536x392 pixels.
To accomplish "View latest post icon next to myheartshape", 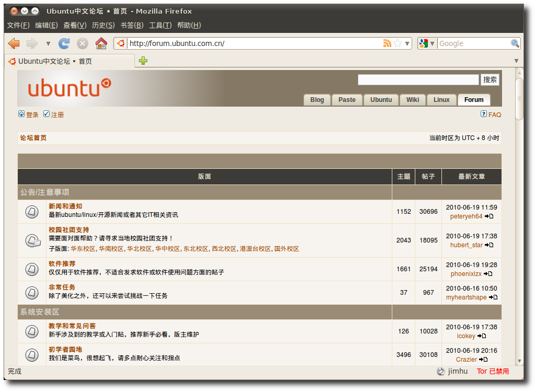I will tap(493, 297).
